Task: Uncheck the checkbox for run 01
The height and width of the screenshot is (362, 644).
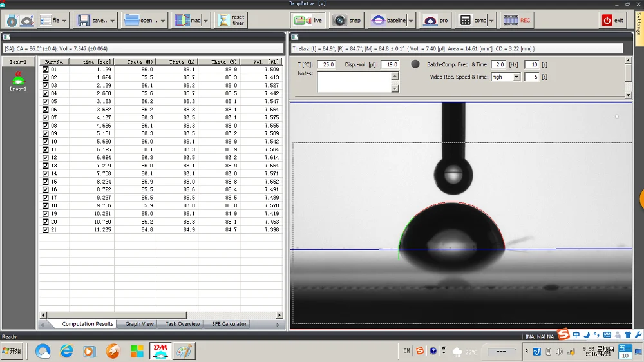Action: click(45, 70)
